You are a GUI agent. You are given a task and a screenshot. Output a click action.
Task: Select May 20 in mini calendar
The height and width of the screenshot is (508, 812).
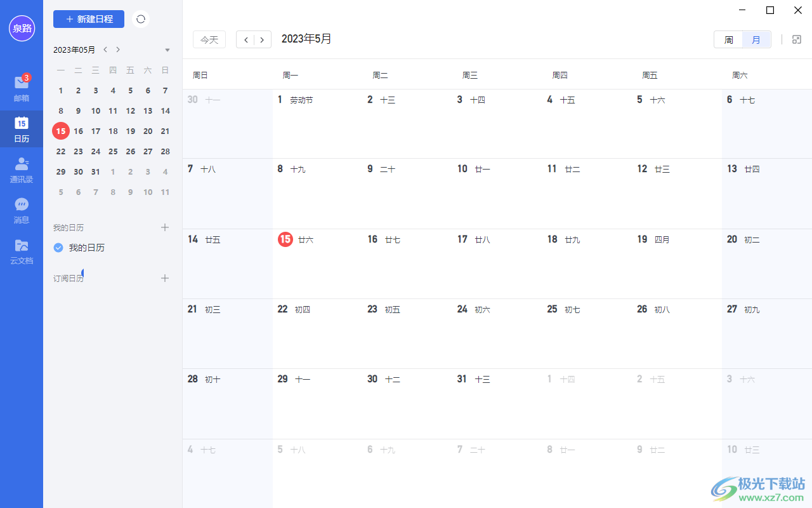148,131
